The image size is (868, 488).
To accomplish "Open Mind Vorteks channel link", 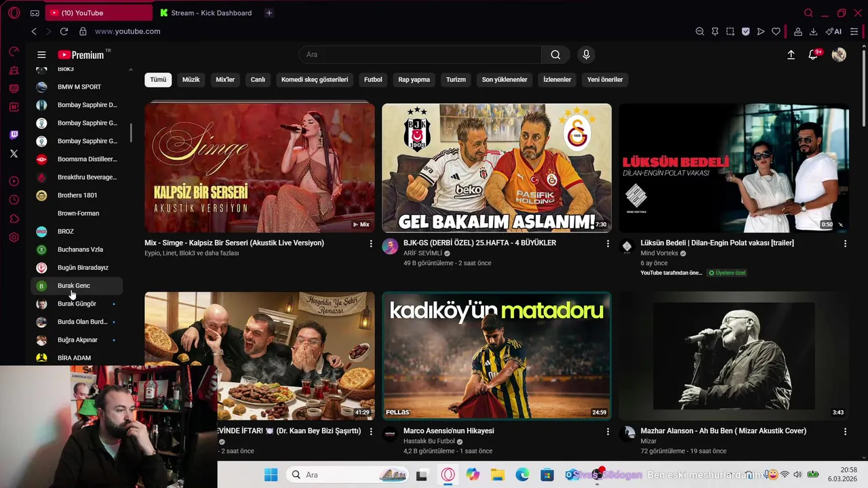I will tap(659, 253).
